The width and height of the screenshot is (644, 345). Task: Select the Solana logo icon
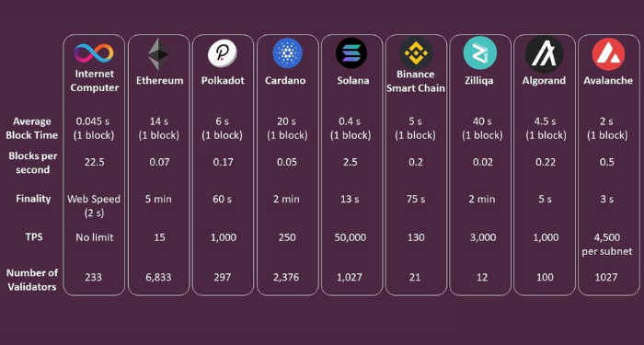(351, 53)
